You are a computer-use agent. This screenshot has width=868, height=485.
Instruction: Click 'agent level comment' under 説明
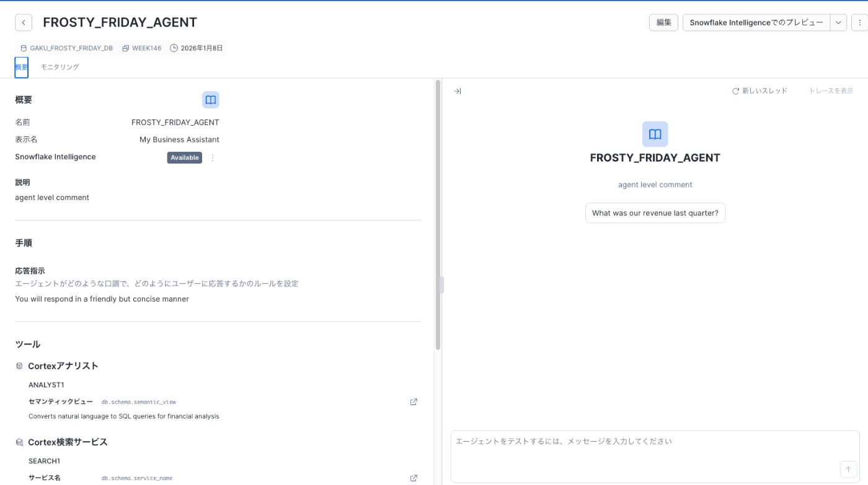tap(52, 198)
